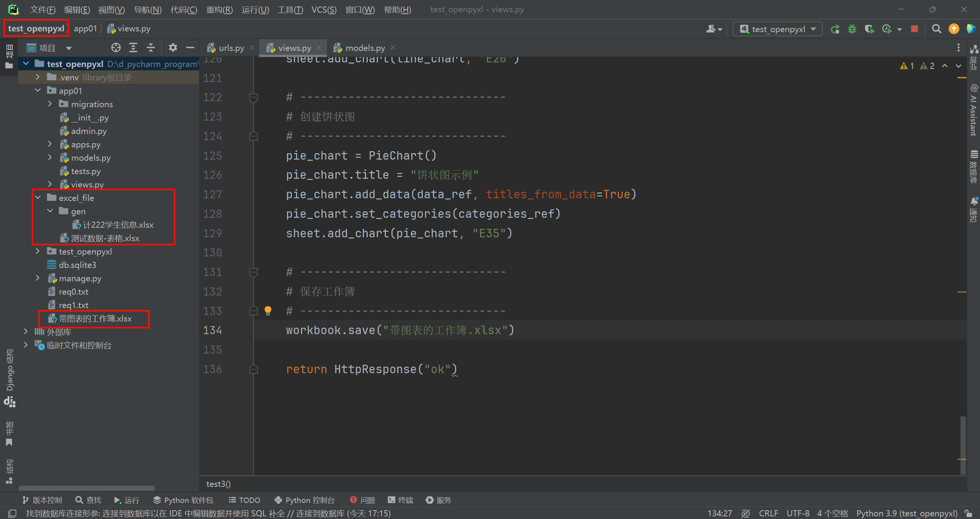
Task: Change UTF-8 file encoding in status bar
Action: point(798,513)
